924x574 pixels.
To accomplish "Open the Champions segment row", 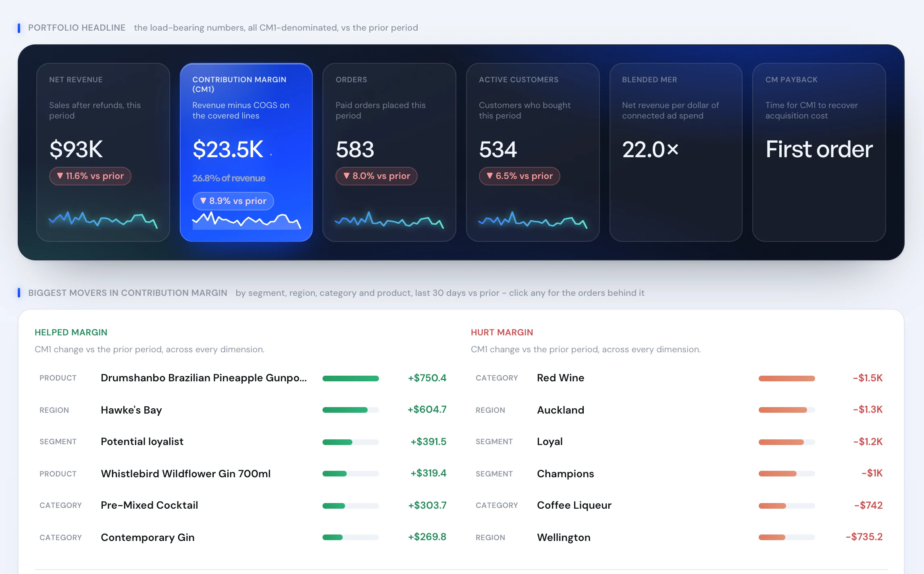I will (x=679, y=474).
